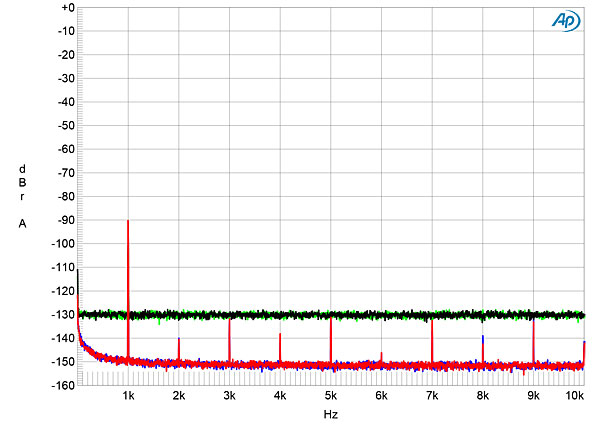The height and width of the screenshot is (430, 600).
Task: Click the -140 level axis label
Action: (63, 338)
